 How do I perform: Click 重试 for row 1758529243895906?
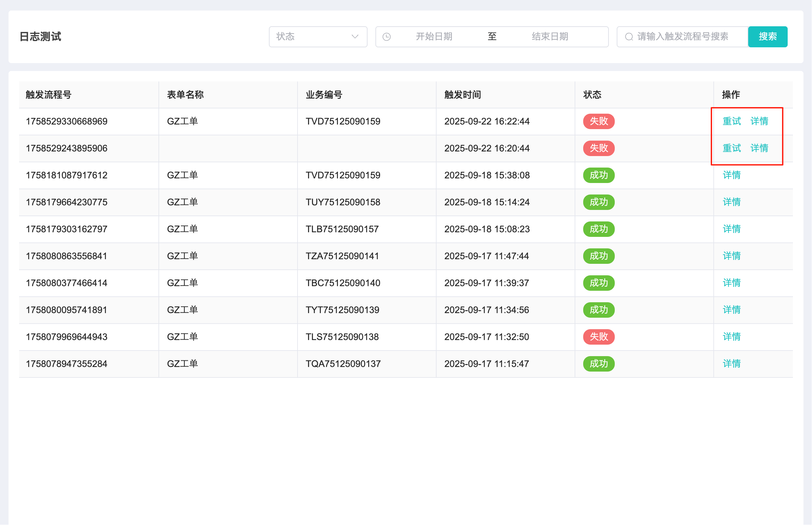point(731,148)
